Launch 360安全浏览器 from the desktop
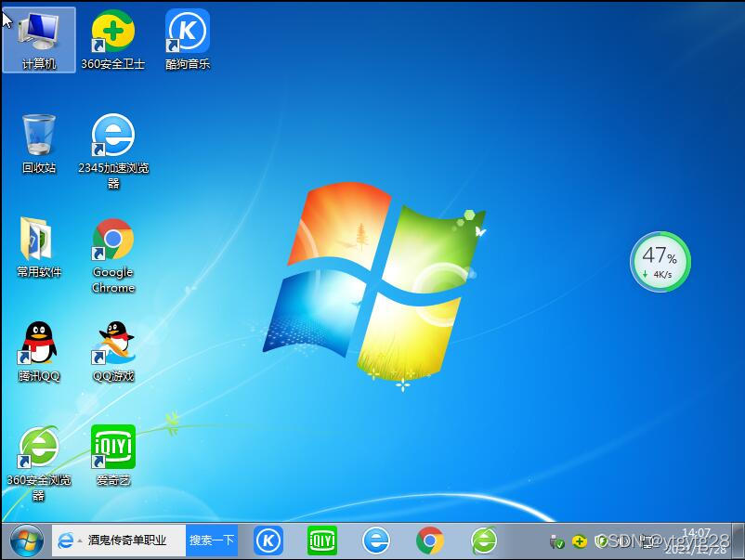The height and width of the screenshot is (560, 745). tap(38, 463)
